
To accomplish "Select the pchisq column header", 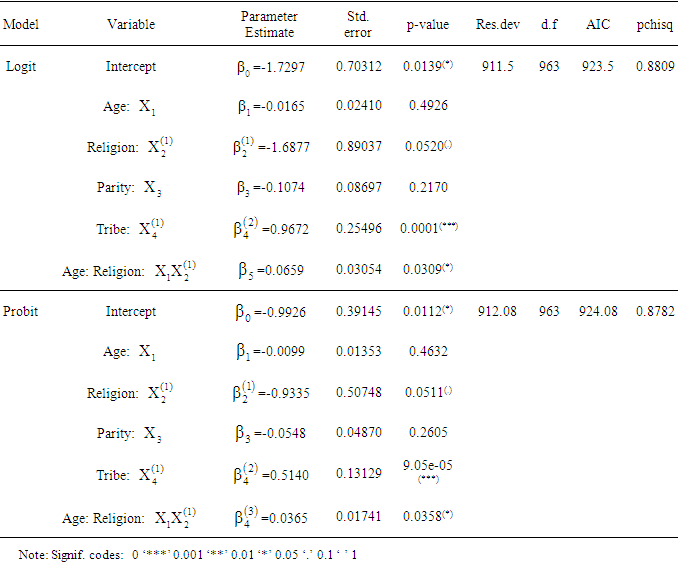I will (x=654, y=24).
